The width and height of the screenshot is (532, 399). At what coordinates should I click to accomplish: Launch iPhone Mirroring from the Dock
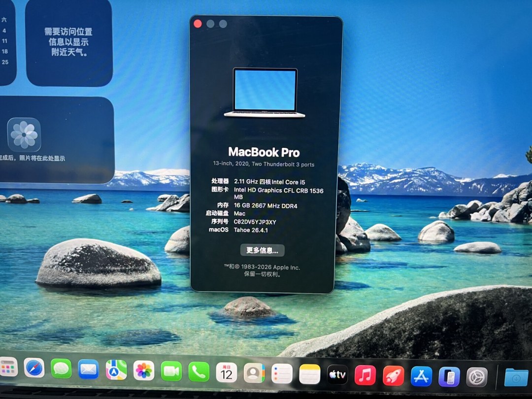[449, 377]
